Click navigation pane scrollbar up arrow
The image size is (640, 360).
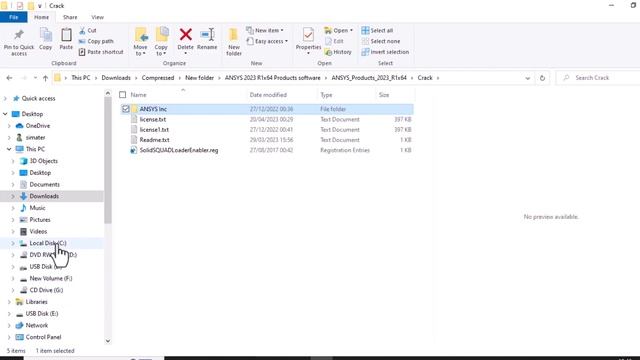[108, 93]
